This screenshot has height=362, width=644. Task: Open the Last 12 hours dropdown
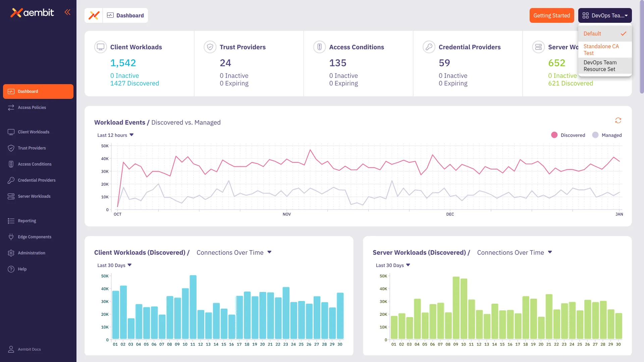click(x=115, y=135)
